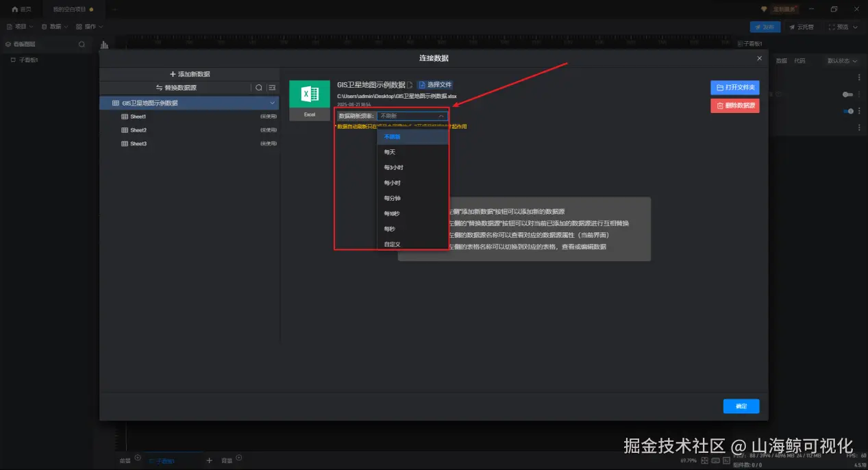The image size is (868, 470).
Task: Choose 自定义 refresh frequency
Action: point(413,244)
